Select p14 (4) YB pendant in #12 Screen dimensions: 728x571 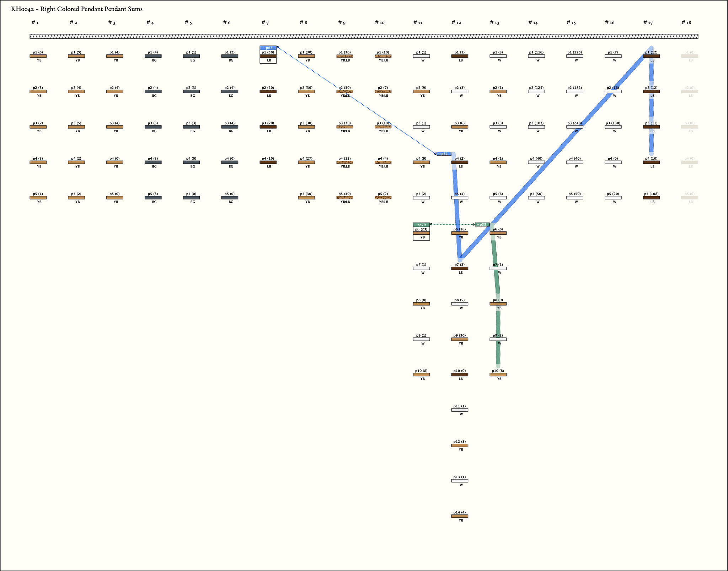coord(460,516)
